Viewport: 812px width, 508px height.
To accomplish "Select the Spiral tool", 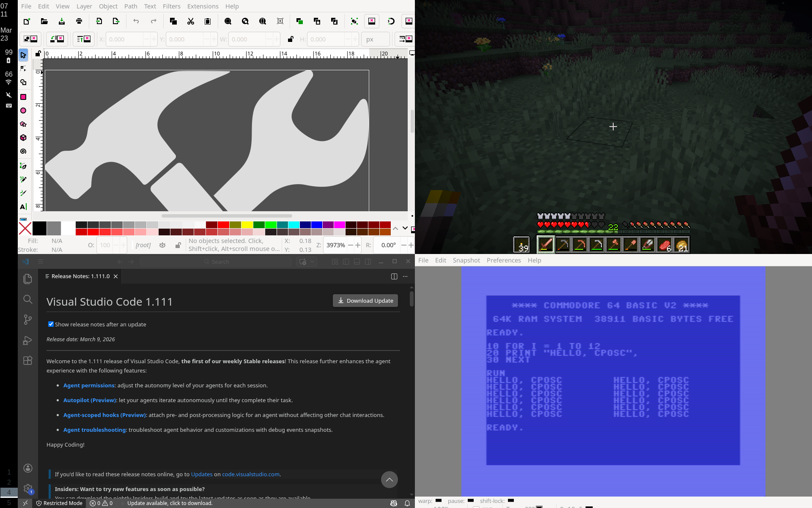I will pyautogui.click(x=23, y=151).
